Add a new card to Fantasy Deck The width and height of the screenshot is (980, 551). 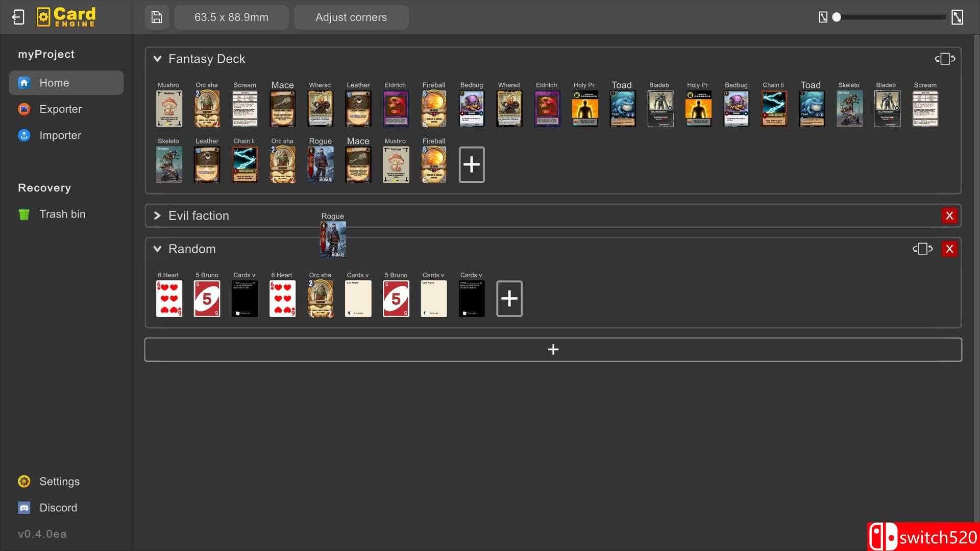(471, 164)
